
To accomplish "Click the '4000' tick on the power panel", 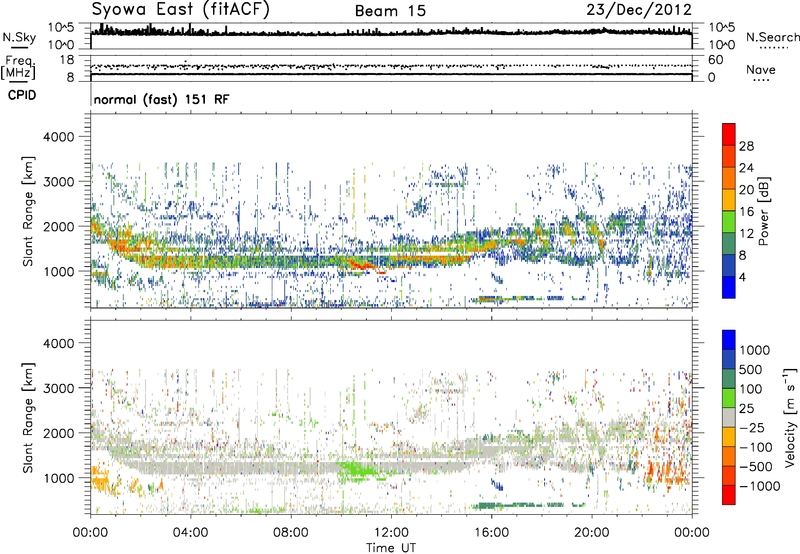I will [x=58, y=137].
